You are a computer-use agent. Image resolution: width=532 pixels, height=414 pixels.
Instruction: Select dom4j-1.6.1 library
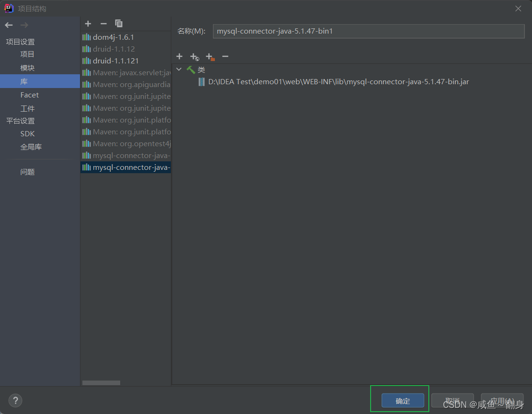(125, 37)
